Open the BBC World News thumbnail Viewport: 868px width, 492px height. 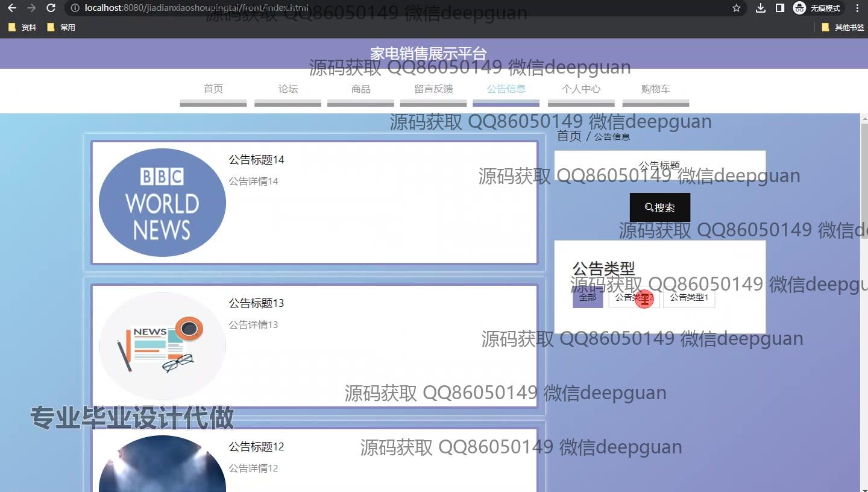(162, 203)
